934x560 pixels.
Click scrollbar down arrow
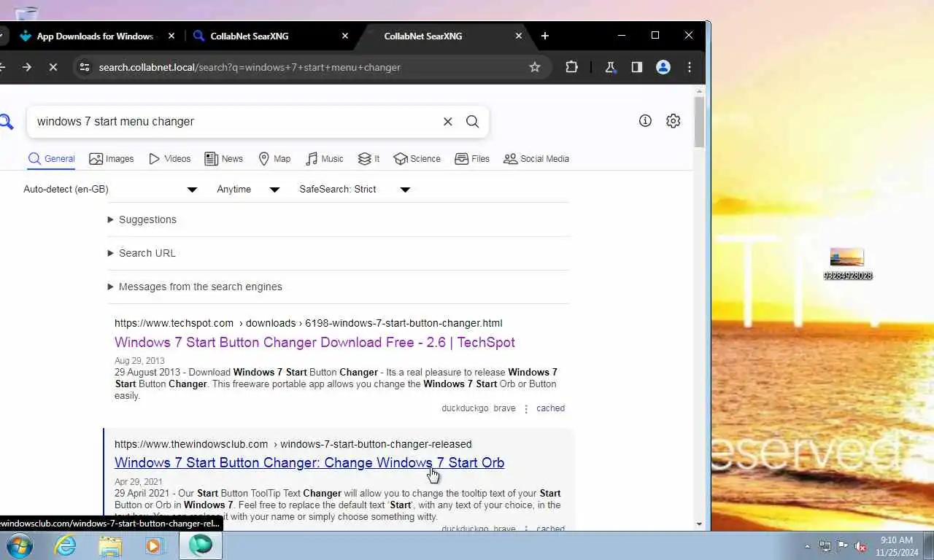(700, 524)
